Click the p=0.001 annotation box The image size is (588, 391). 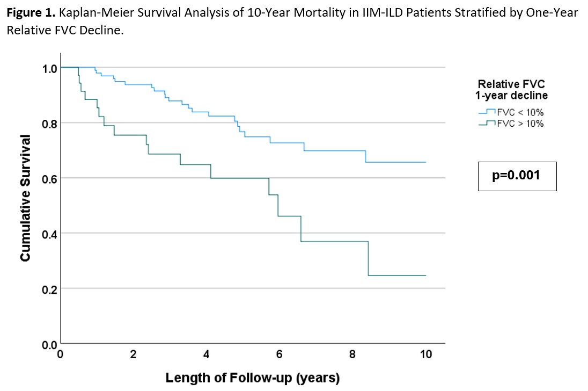(517, 176)
